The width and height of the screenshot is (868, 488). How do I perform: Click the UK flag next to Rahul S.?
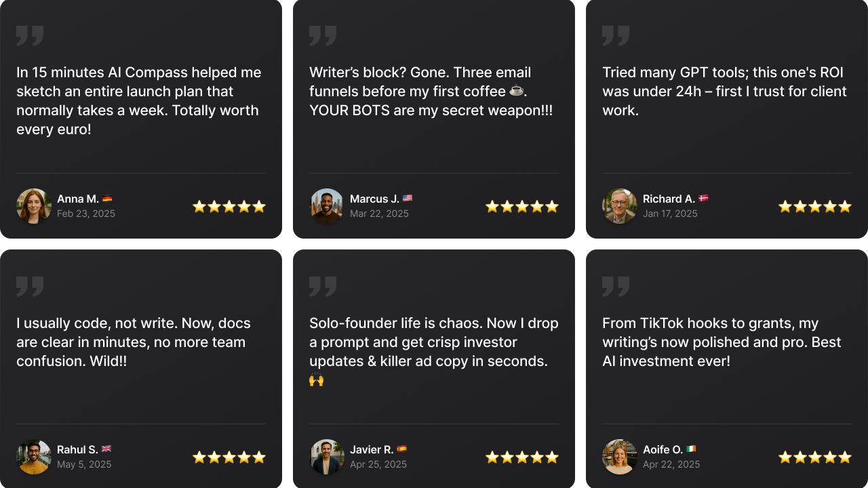tap(106, 449)
